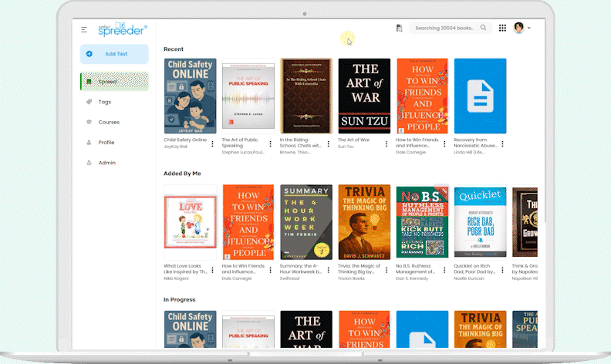The width and height of the screenshot is (611, 364).
Task: Open options menu for In the Riding-School
Action: 329,143
